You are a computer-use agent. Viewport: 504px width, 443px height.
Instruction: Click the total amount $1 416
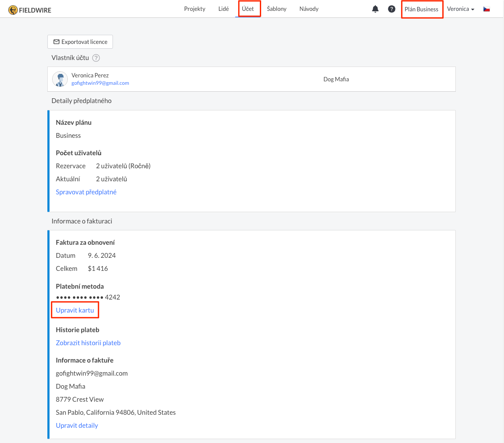point(98,269)
